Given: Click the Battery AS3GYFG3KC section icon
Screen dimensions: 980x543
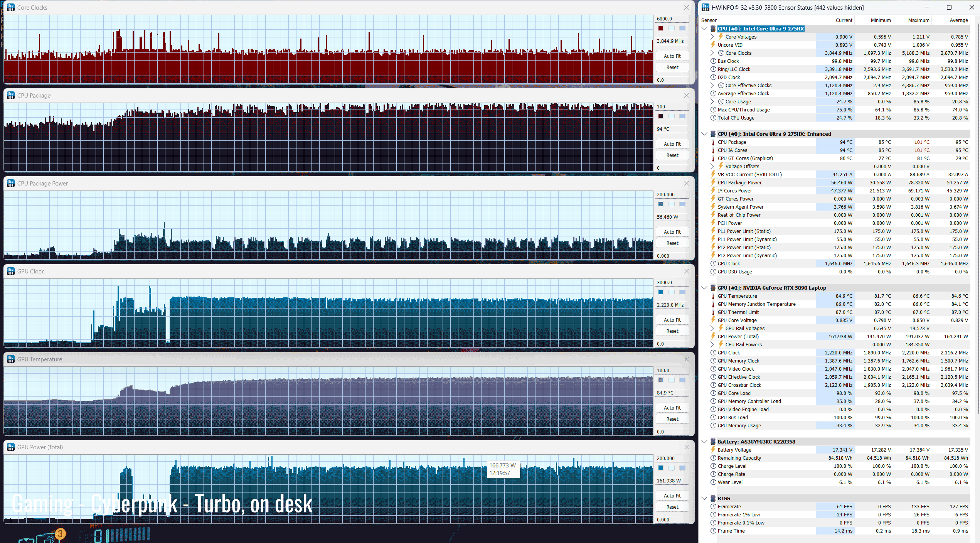Looking at the screenshot, I should [x=713, y=442].
